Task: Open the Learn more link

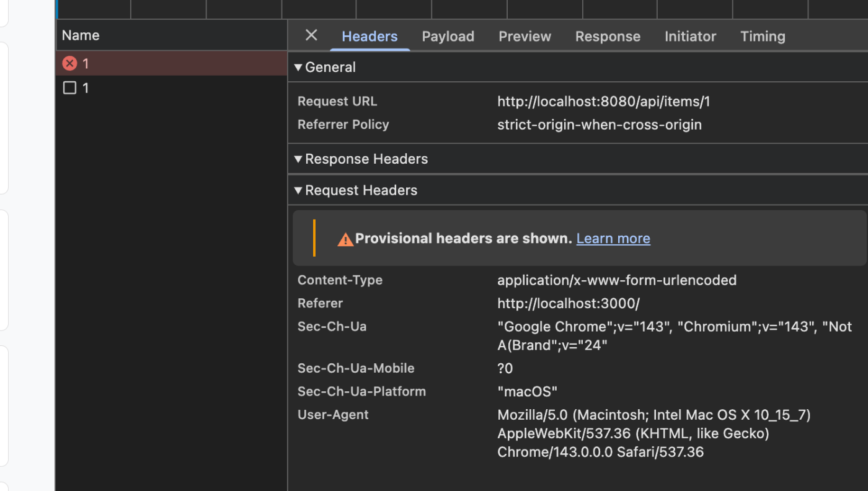Action: [613, 239]
